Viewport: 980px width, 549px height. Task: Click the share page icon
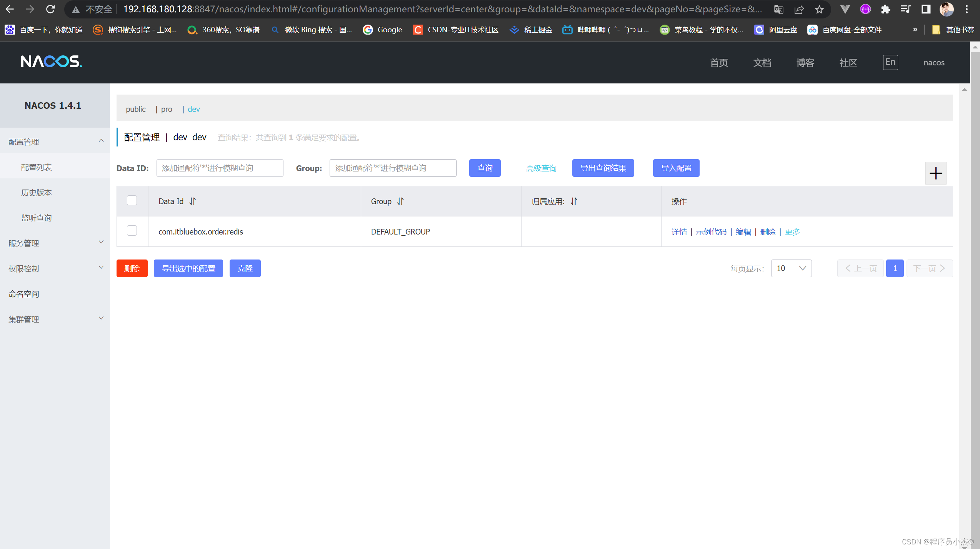pyautogui.click(x=799, y=9)
